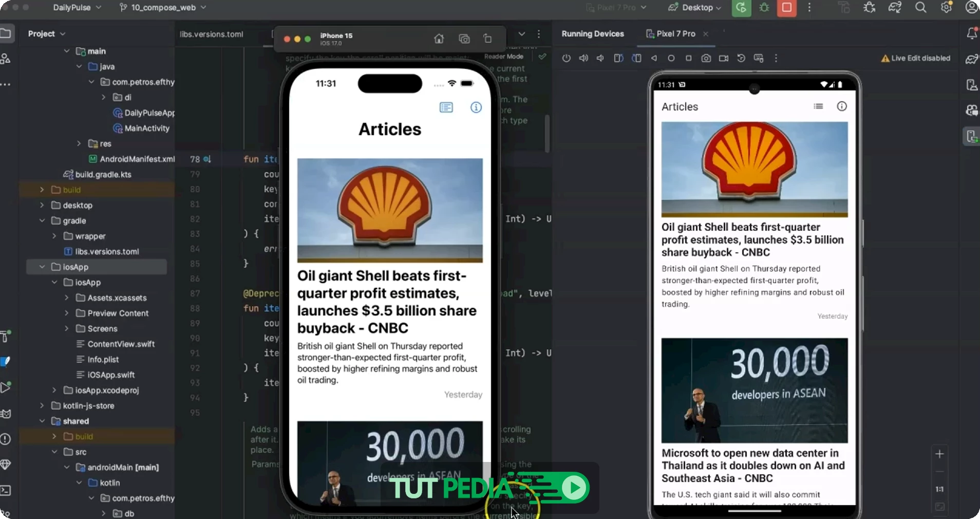The width and height of the screenshot is (980, 519).
Task: Open the Project tool window folder icon
Action: (6, 34)
